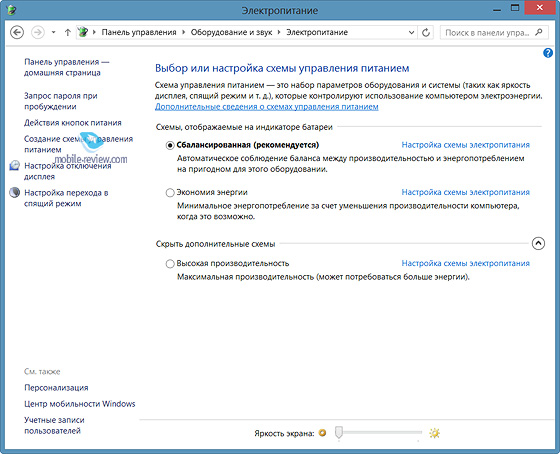The image size is (560, 454).
Task: Click the bright brightness sun icon
Action: [434, 433]
